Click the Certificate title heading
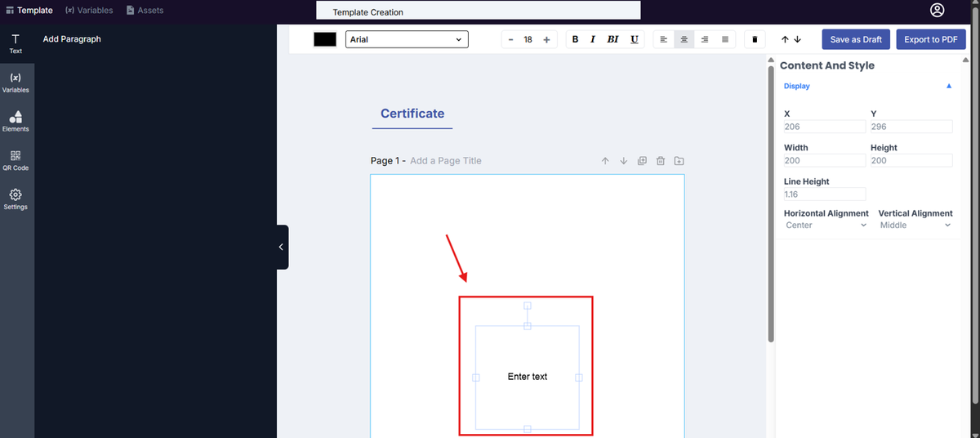This screenshot has width=980, height=438. (412, 114)
